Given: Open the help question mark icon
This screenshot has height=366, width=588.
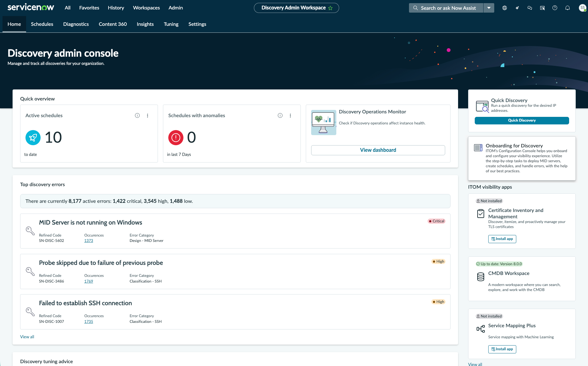Looking at the screenshot, I should (x=555, y=8).
